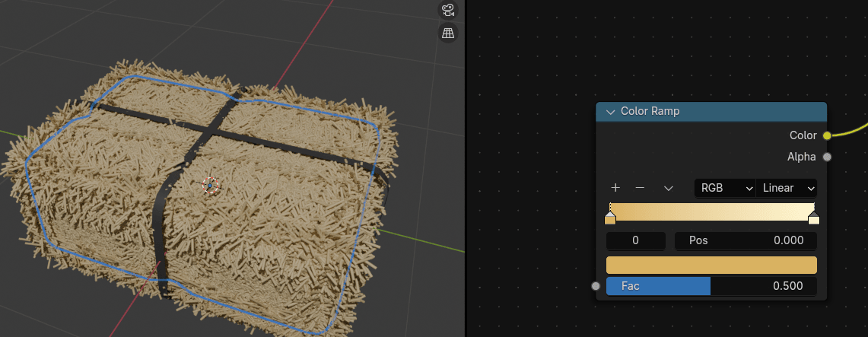Click the Fac input socket

click(596, 286)
